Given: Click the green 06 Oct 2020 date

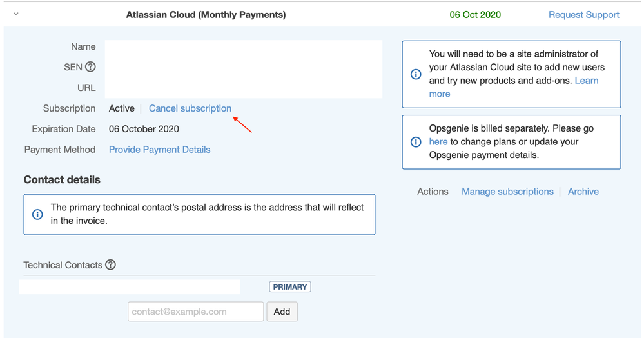Looking at the screenshot, I should coord(475,15).
